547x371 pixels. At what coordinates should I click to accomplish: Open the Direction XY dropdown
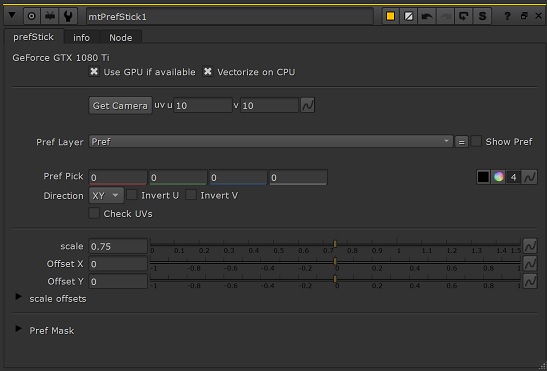pos(106,195)
